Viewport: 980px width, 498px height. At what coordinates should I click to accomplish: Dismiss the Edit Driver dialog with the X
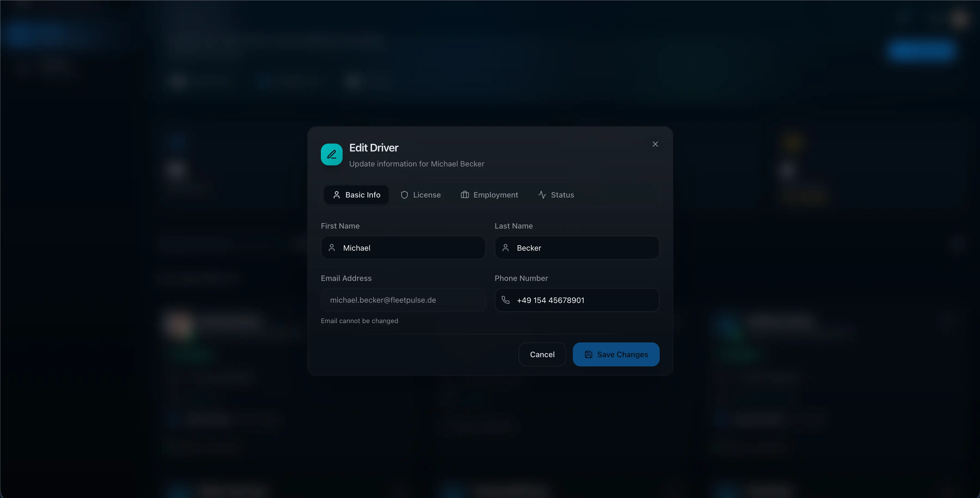(x=655, y=144)
